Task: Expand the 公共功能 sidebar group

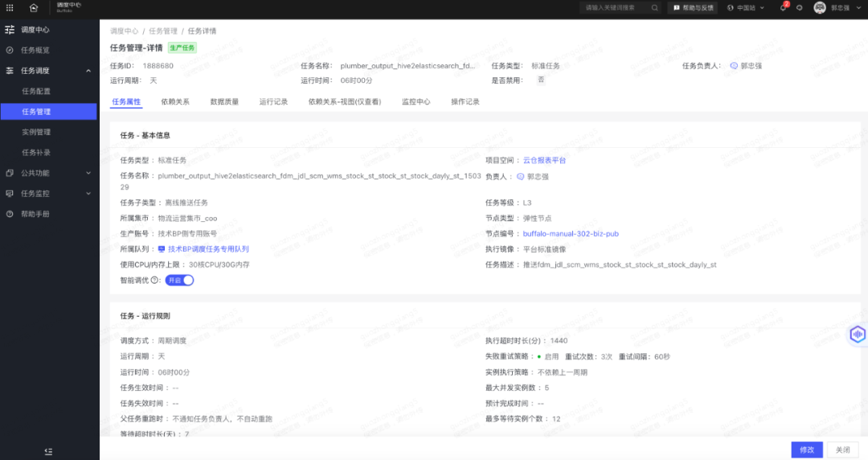Action: (x=88, y=173)
